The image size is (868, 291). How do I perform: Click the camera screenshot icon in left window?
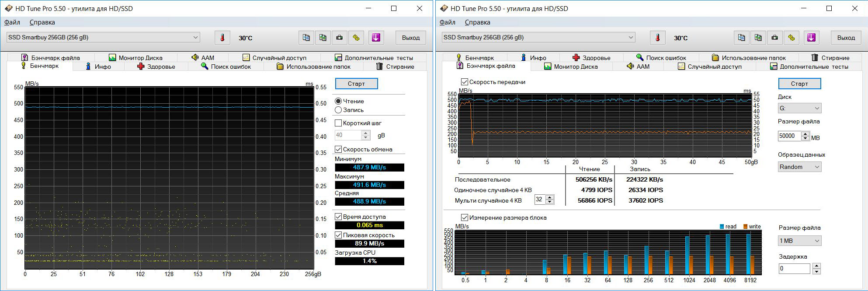coord(339,38)
